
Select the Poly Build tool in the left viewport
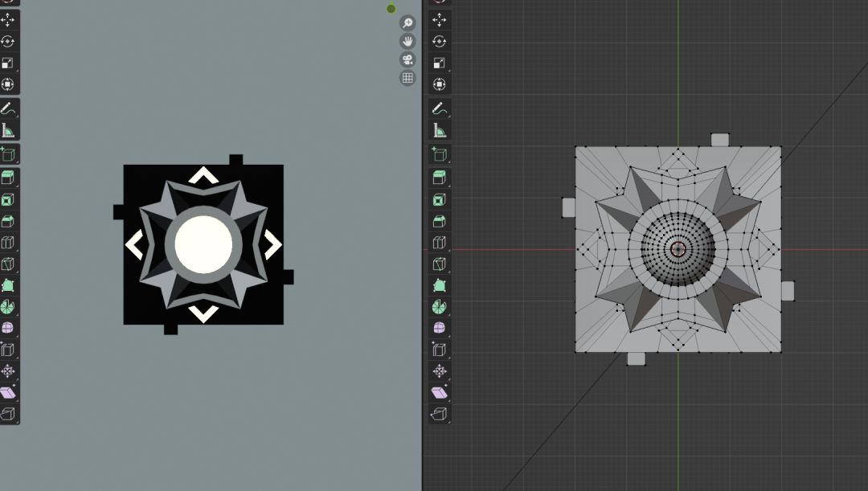coord(8,285)
